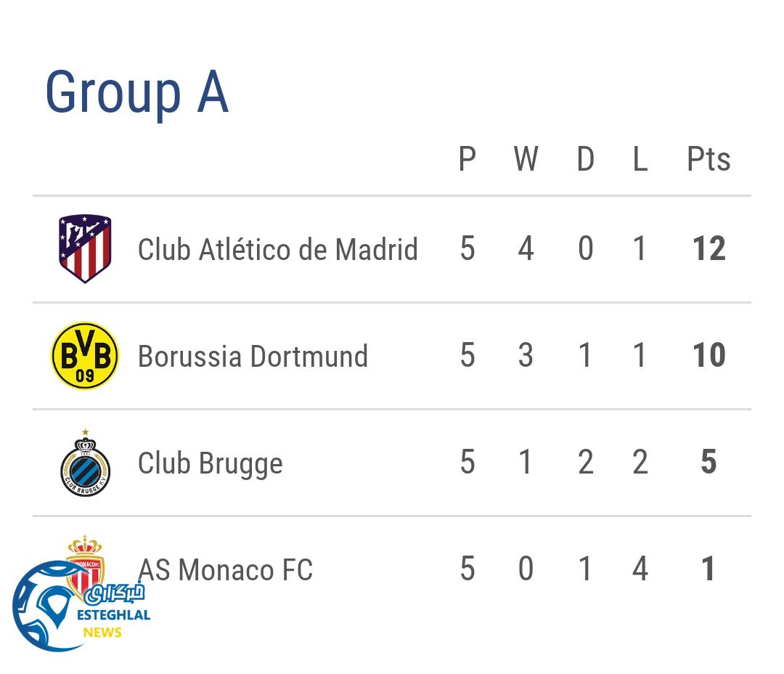This screenshot has width=784, height=674.
Task: Click the W wins column header
Action: click(x=526, y=159)
